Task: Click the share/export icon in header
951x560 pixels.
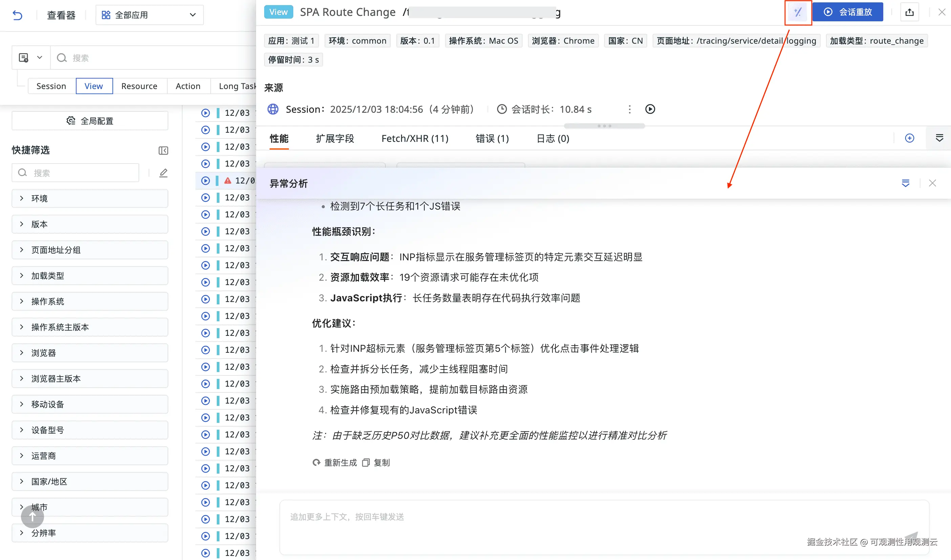Action: tap(909, 12)
